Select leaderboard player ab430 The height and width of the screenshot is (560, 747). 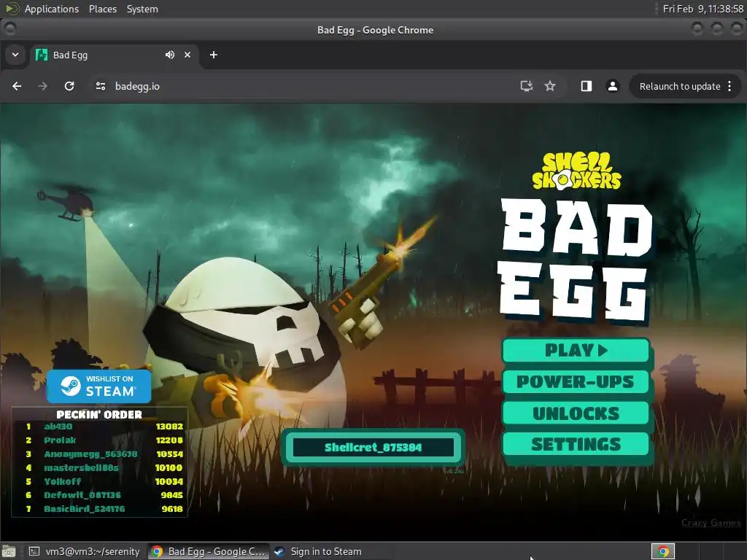[x=58, y=427]
